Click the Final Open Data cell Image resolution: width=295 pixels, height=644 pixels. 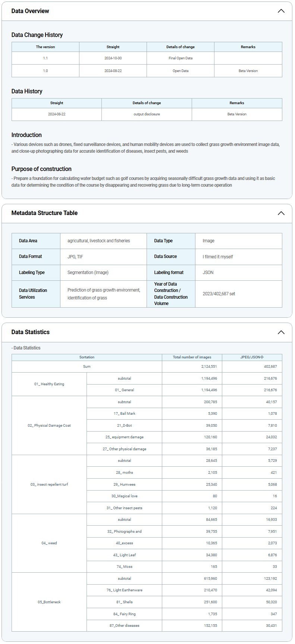click(181, 58)
